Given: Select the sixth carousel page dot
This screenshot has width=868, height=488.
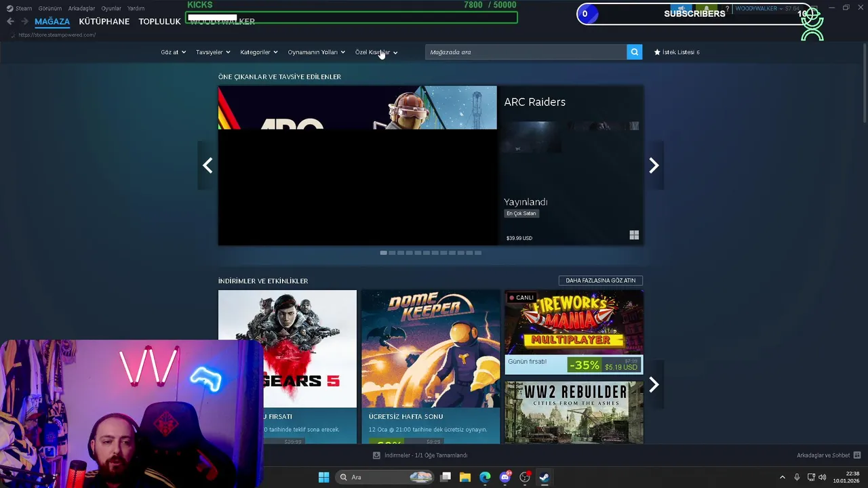Looking at the screenshot, I should coord(427,253).
